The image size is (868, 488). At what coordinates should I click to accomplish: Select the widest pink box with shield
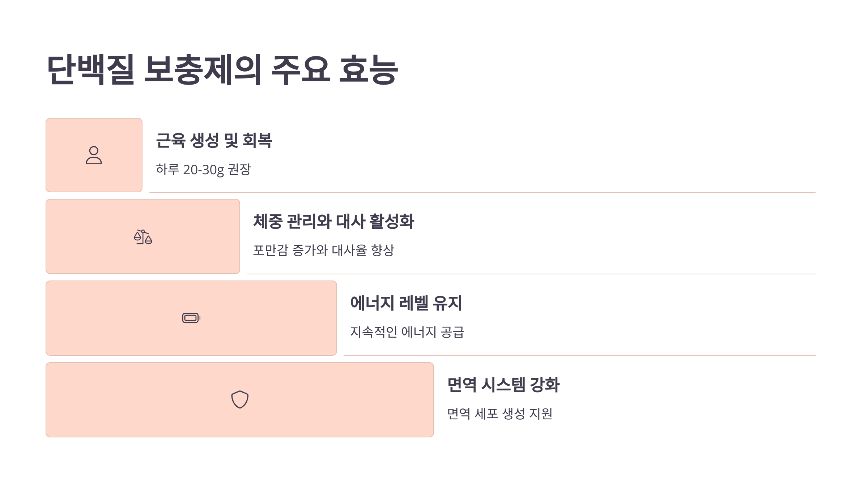point(240,400)
